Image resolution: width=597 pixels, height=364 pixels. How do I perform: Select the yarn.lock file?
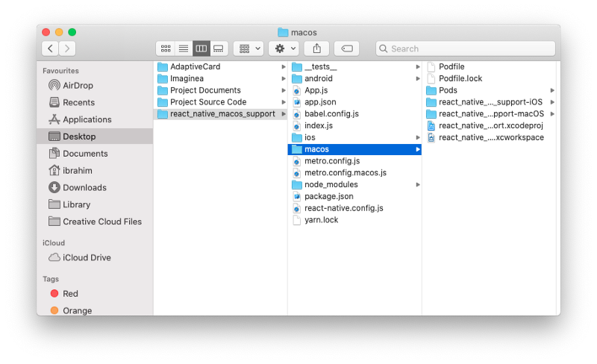[354, 220]
